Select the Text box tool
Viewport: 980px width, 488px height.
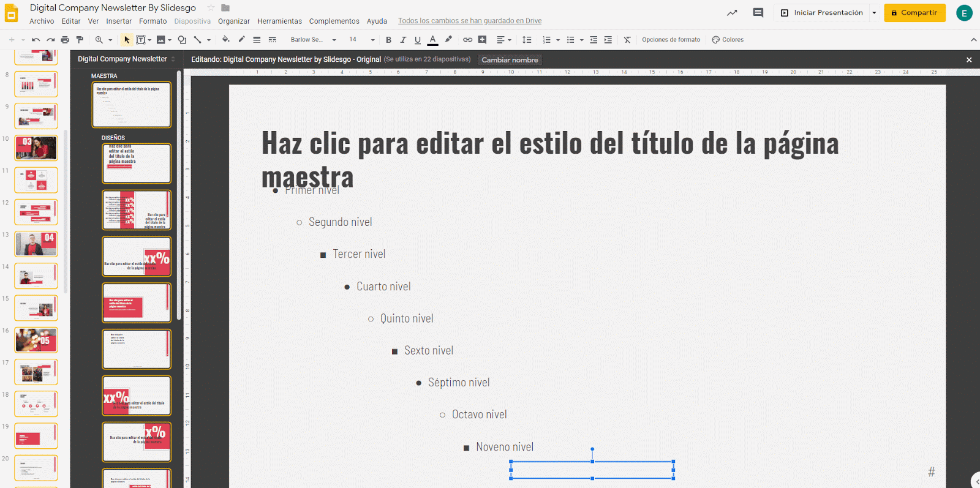pyautogui.click(x=141, y=40)
